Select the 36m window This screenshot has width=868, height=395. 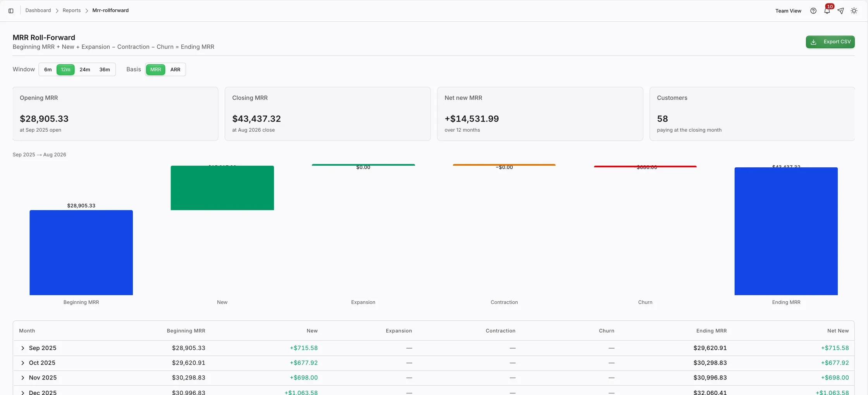click(x=105, y=70)
